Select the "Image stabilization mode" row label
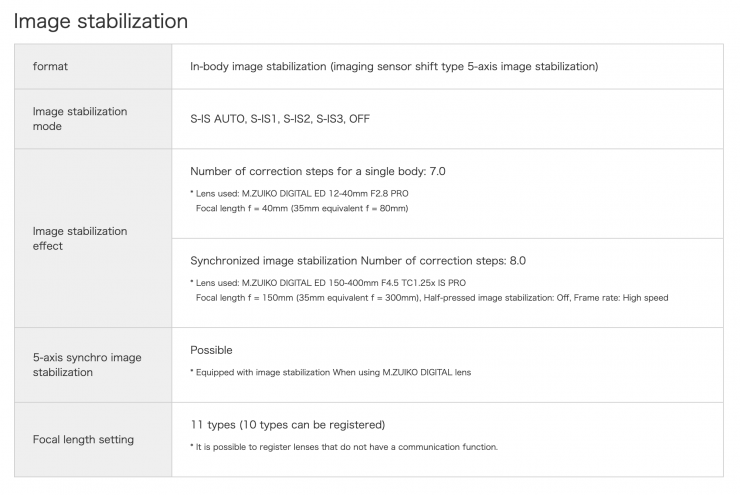Viewport: 740px width, 495px height. (x=80, y=119)
